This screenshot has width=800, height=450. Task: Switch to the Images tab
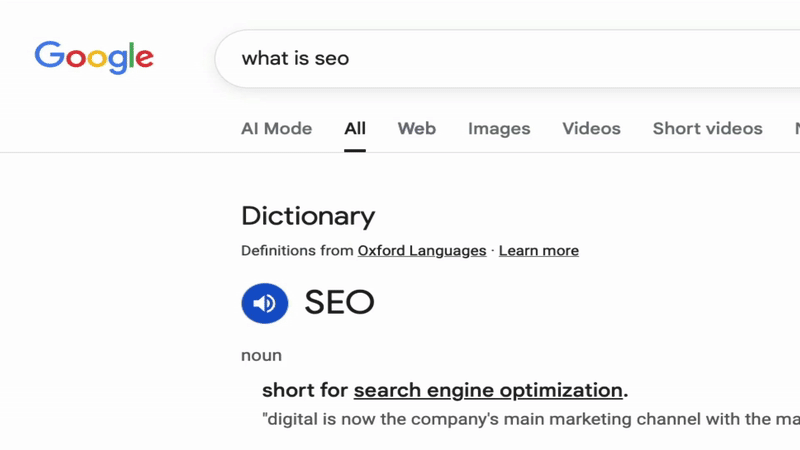tap(499, 129)
